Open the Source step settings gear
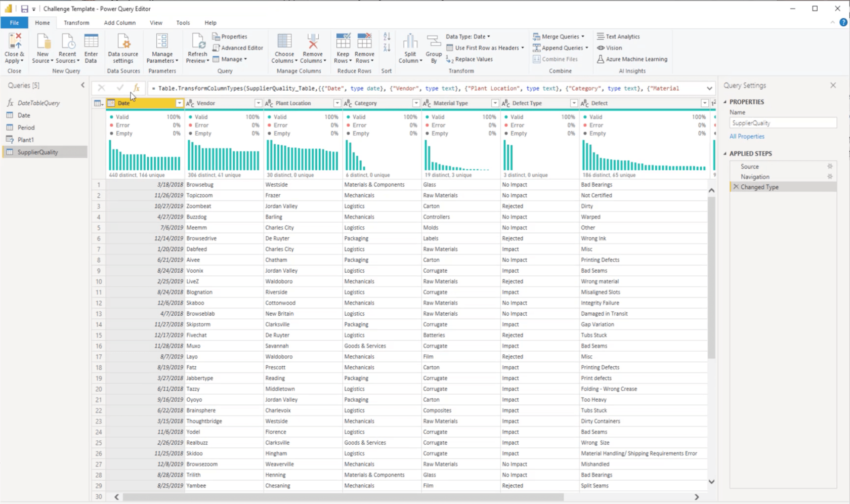Screen dimensions: 850x504 [830, 166]
